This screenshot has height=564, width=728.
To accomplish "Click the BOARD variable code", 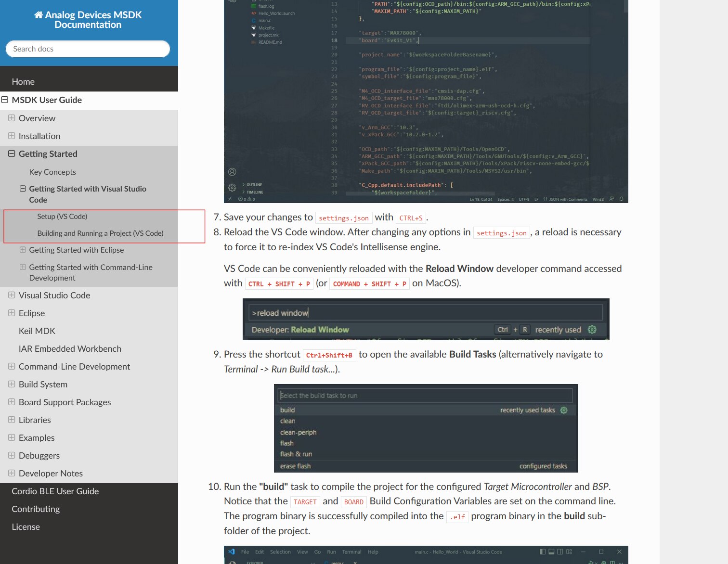I will [x=354, y=502].
